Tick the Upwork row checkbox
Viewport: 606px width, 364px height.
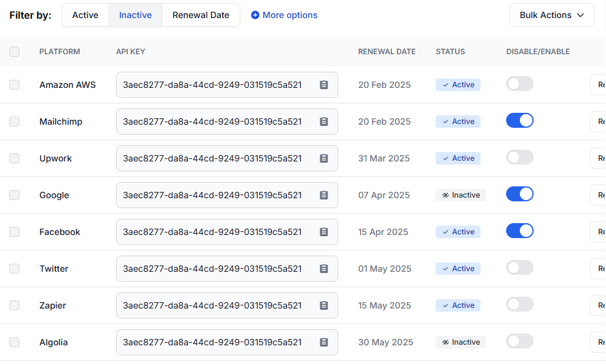tap(14, 158)
